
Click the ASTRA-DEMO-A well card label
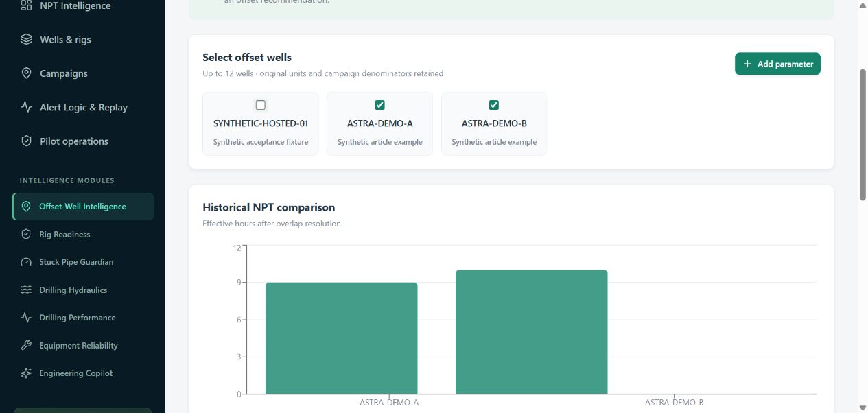[x=379, y=123]
